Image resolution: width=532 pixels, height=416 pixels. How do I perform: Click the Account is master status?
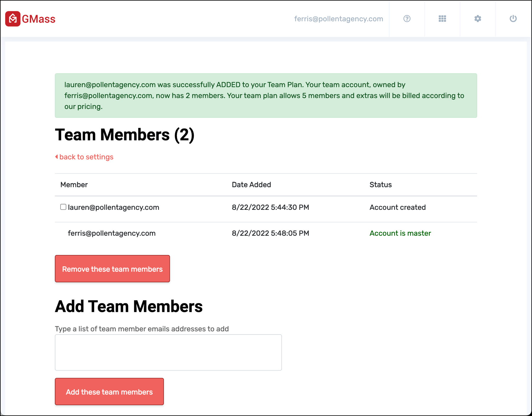pos(400,233)
